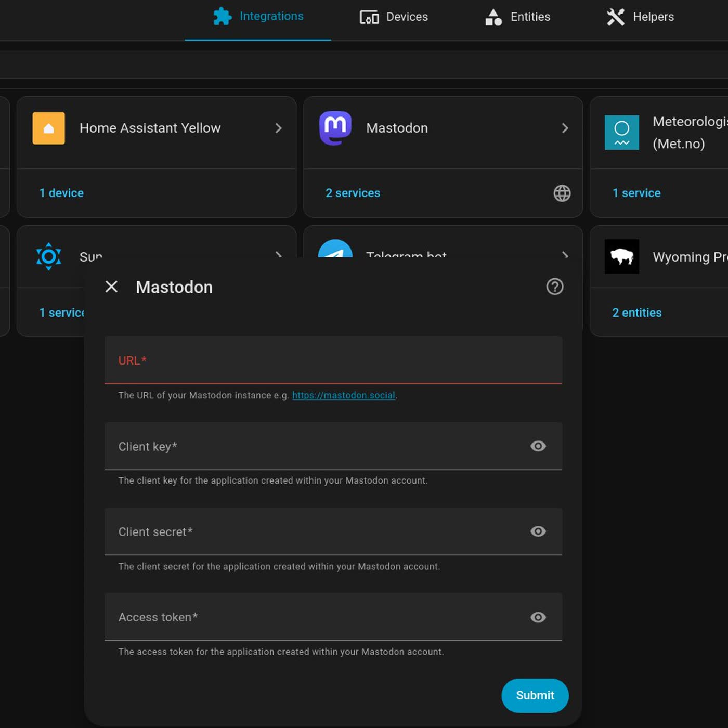The image size is (728, 728).
Task: Click the Wyoming Protocol card title
Action: (x=690, y=257)
